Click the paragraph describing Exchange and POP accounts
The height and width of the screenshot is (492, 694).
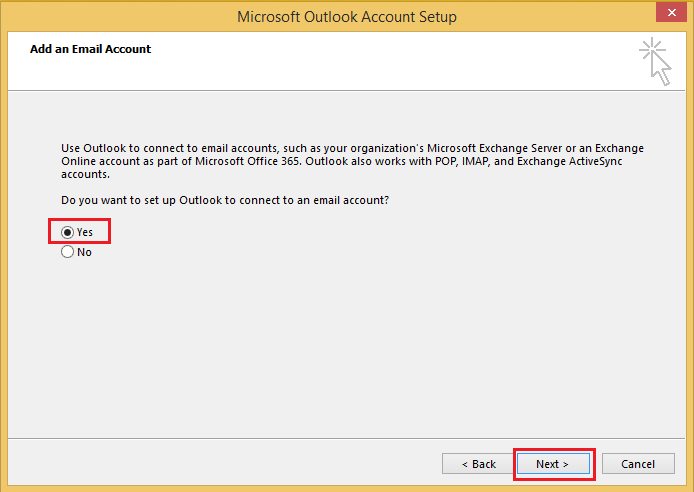[x=352, y=161]
